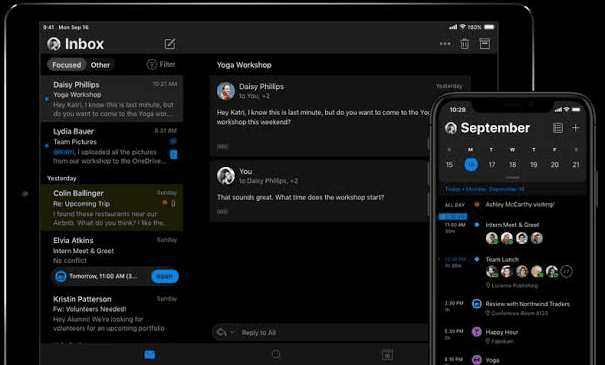
Task: Open the Happy Hour event title
Action: pyautogui.click(x=502, y=332)
